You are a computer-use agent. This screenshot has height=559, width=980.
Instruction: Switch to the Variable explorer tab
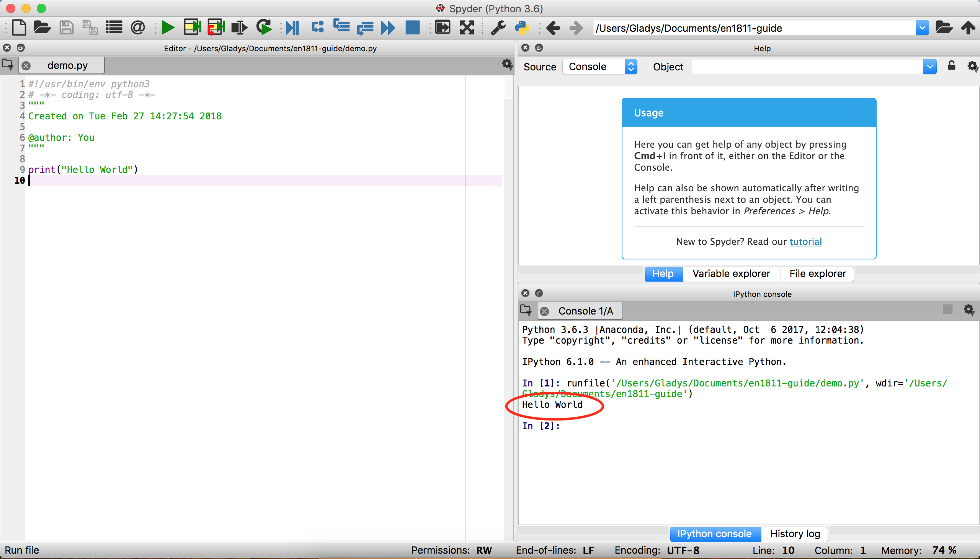[730, 273]
